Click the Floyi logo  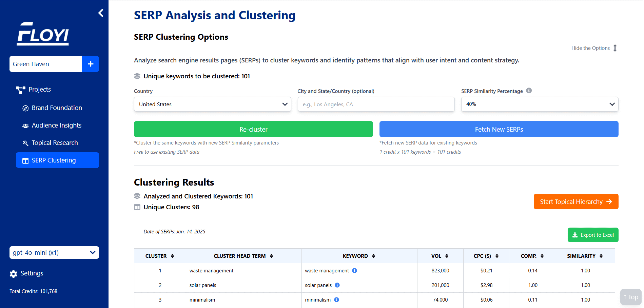pos(43,34)
